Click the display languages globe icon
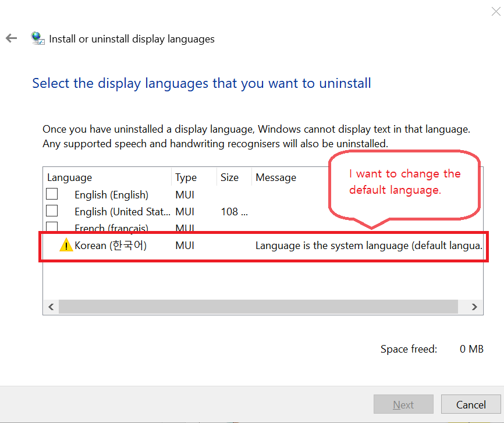Image resolution: width=504 pixels, height=423 pixels. [x=38, y=38]
